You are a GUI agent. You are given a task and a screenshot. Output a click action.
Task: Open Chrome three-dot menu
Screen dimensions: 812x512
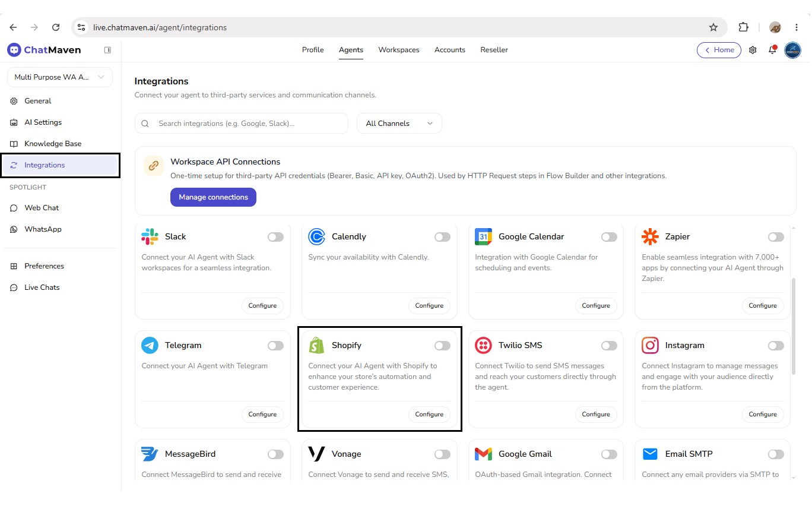(x=797, y=27)
